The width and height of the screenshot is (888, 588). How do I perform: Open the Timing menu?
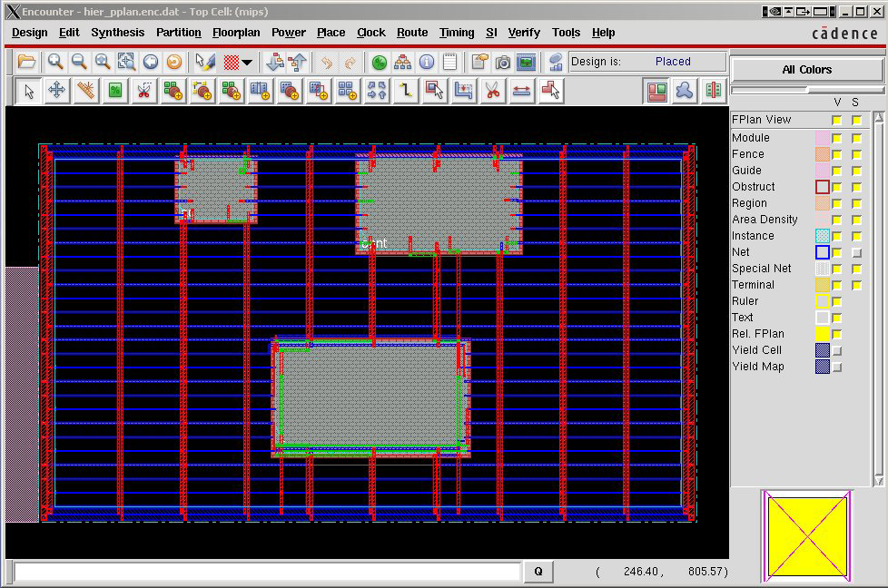click(457, 33)
